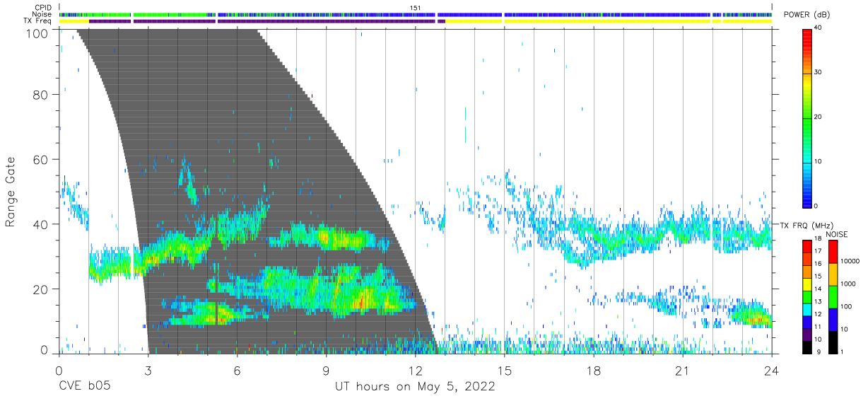The image size is (868, 401).
Task: Click the 40 tick on Range Gate axis
Action: 42,224
